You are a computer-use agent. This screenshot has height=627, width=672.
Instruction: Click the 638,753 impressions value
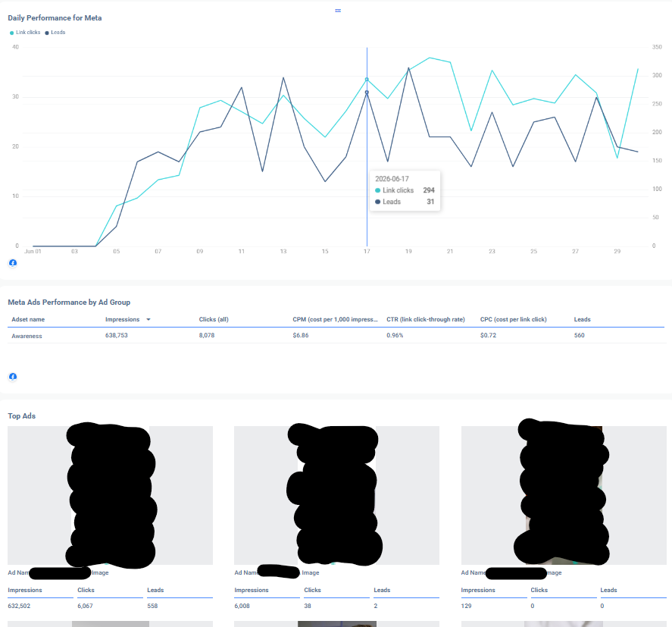tap(117, 335)
